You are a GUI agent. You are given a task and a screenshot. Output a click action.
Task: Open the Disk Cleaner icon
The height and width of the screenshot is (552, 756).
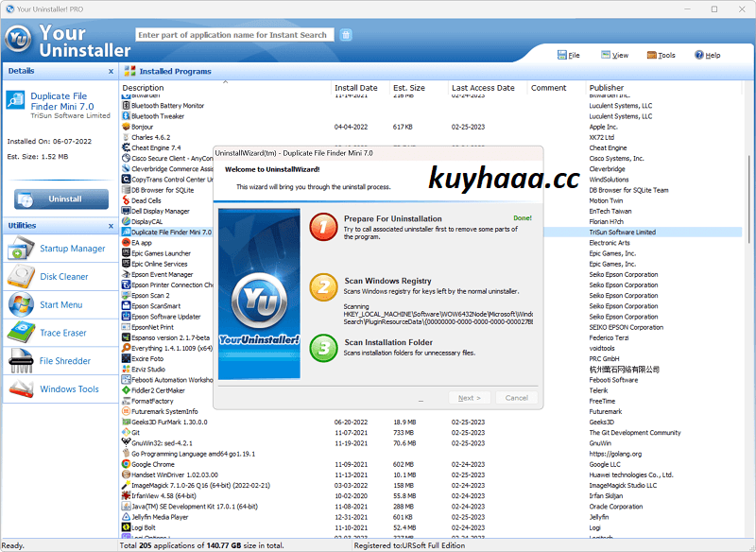[x=21, y=276]
